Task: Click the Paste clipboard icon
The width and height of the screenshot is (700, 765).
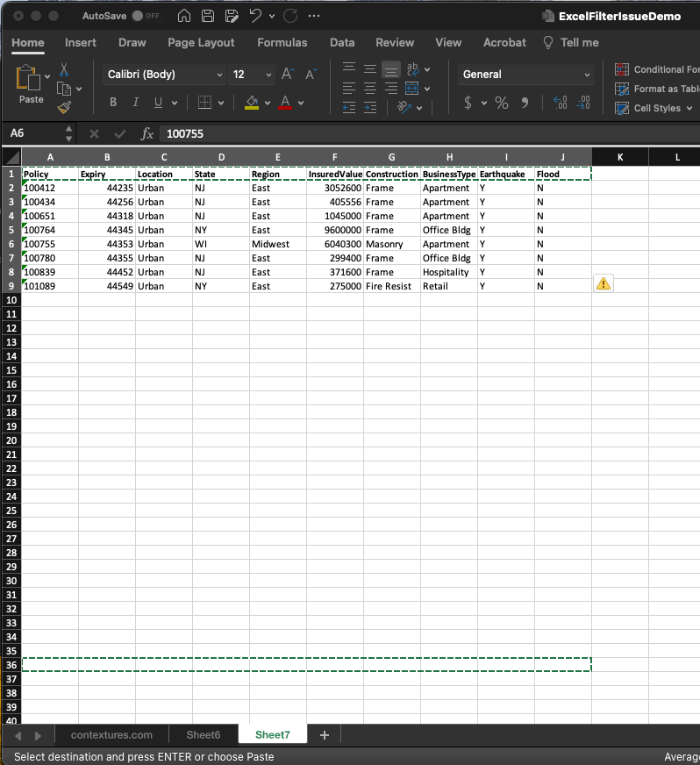Action: click(x=28, y=77)
